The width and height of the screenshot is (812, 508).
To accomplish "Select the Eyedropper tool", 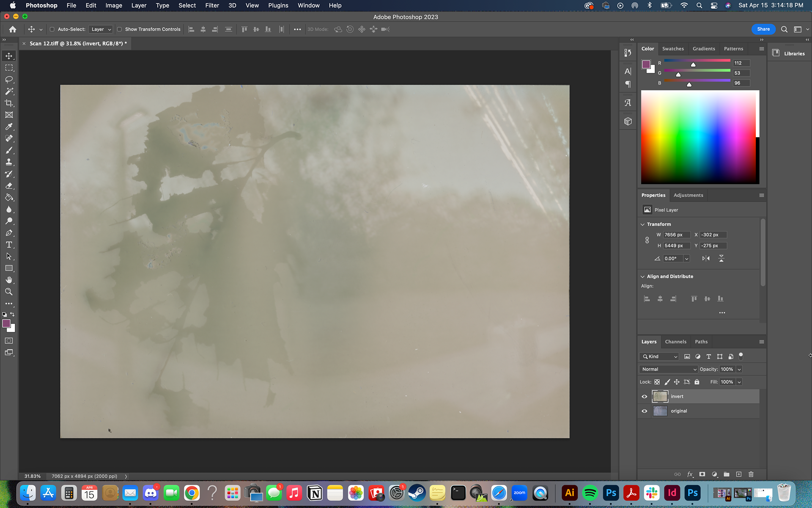I will click(9, 127).
